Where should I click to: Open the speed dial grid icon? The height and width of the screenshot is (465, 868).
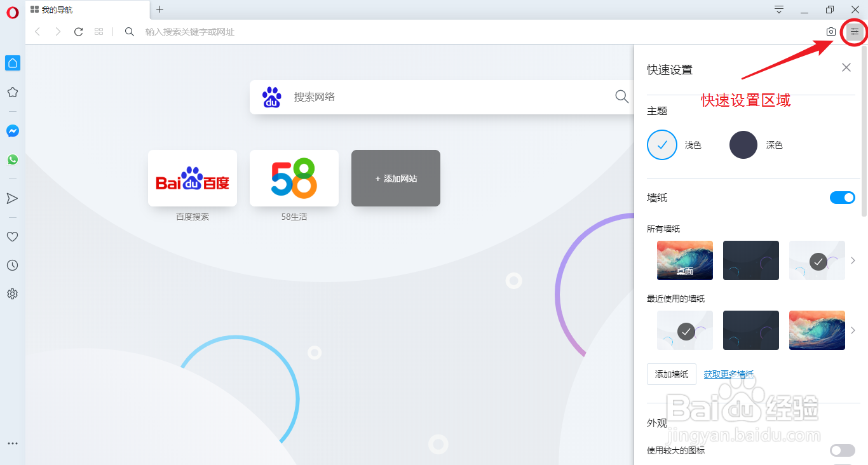[x=98, y=32]
